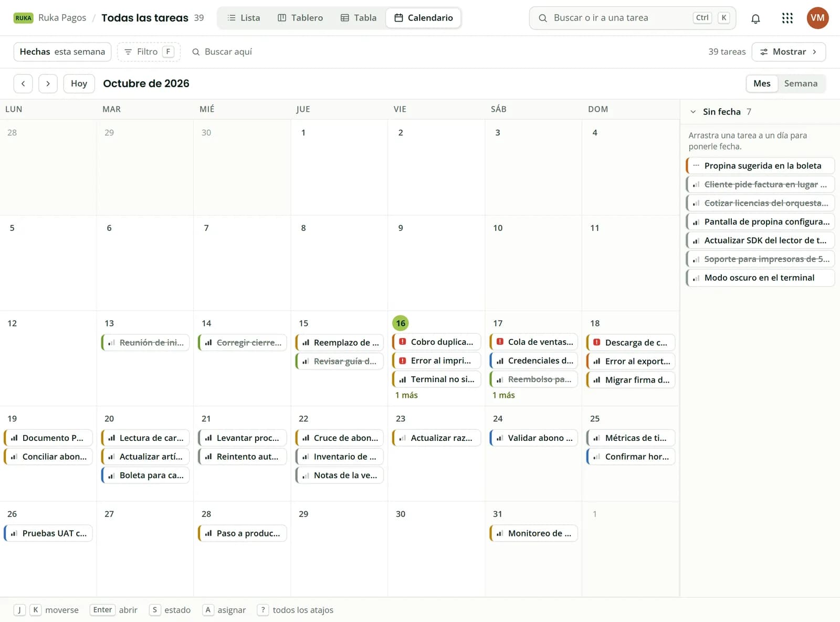Focus the Buscar o ir a una tarea field
Screen dimensions: 840x622
coord(633,18)
